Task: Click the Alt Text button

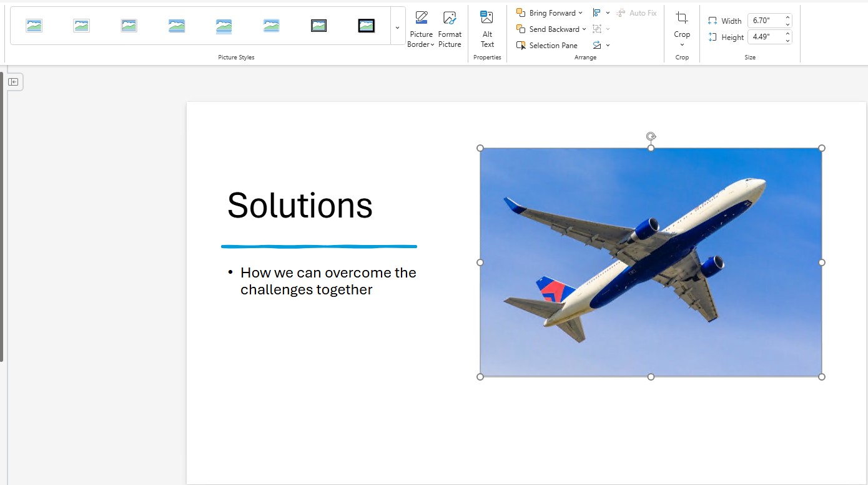Action: (487, 28)
